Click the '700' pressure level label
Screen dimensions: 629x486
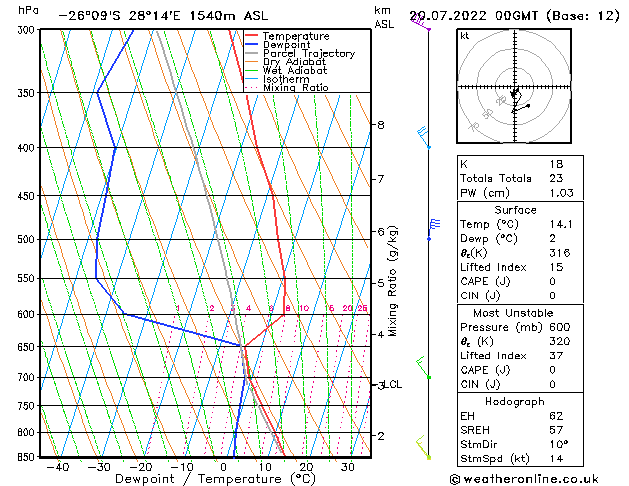tap(28, 377)
